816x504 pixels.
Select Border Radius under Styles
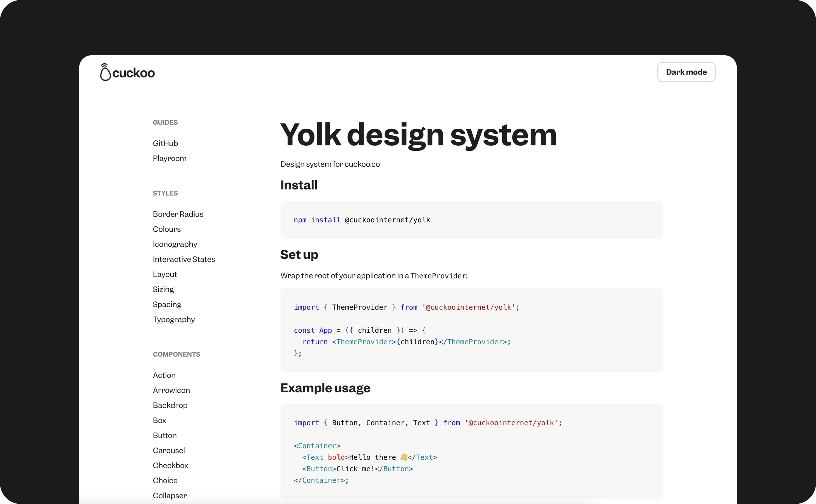coord(178,214)
